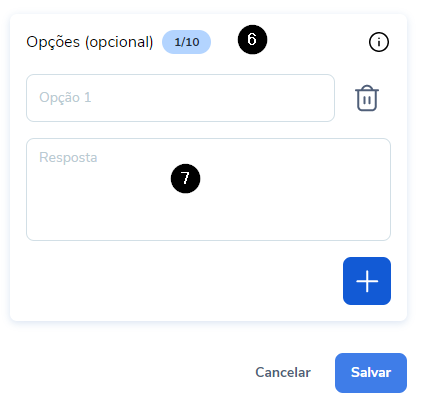Open the info icon beside Opções
The height and width of the screenshot is (404, 422).
click(379, 42)
